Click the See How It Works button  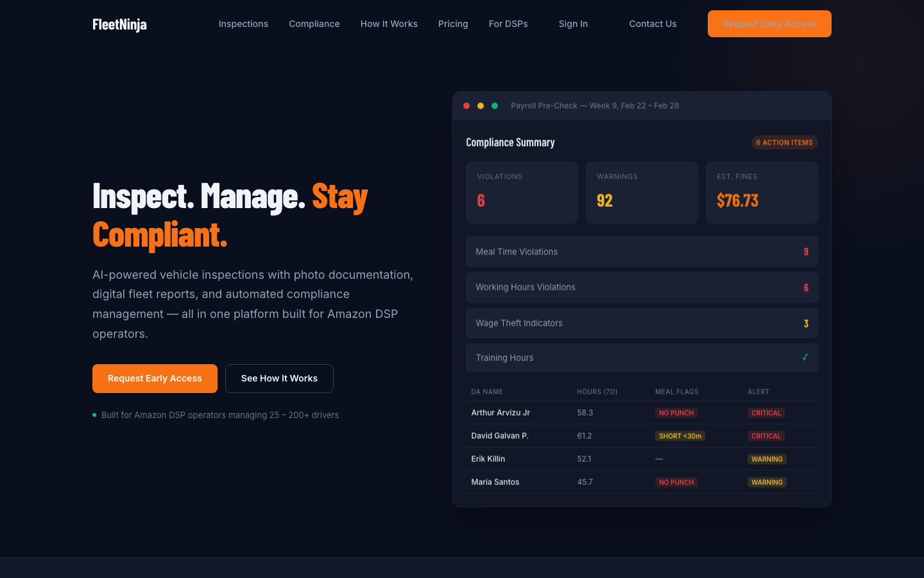279,378
